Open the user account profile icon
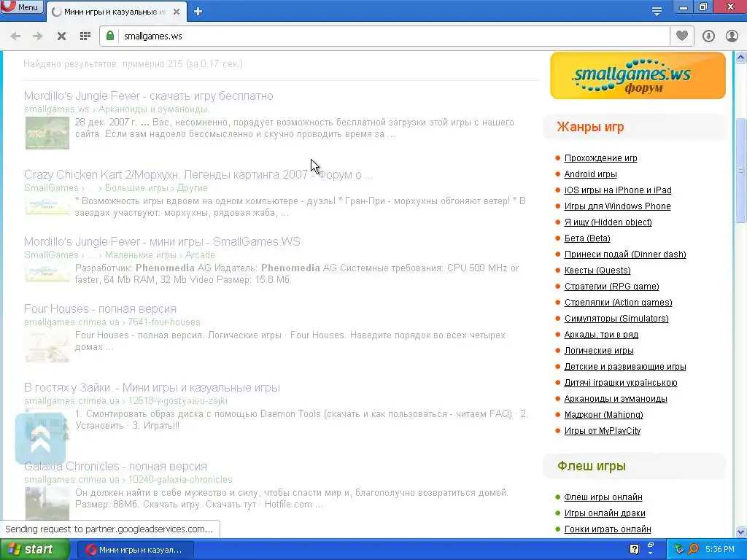747x560 pixels. (732, 36)
